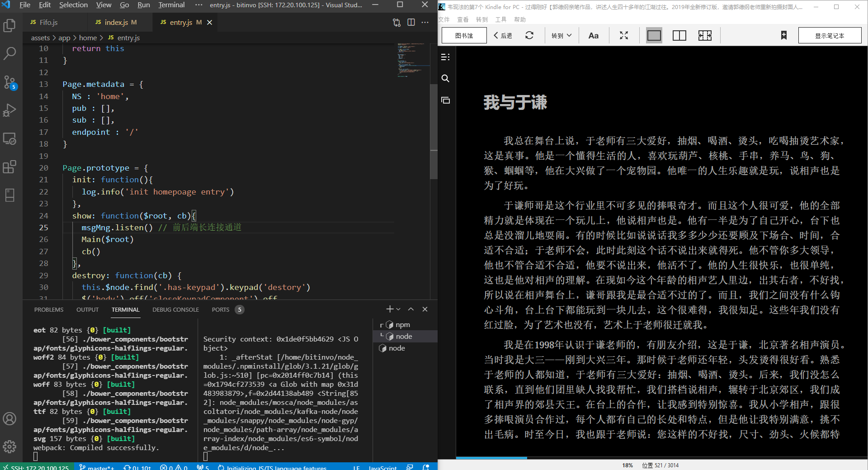Open the Kindle 文件 menu

(x=444, y=19)
